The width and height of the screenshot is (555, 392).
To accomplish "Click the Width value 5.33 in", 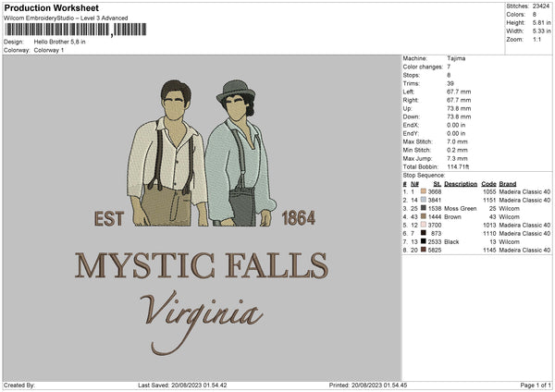I will point(541,31).
